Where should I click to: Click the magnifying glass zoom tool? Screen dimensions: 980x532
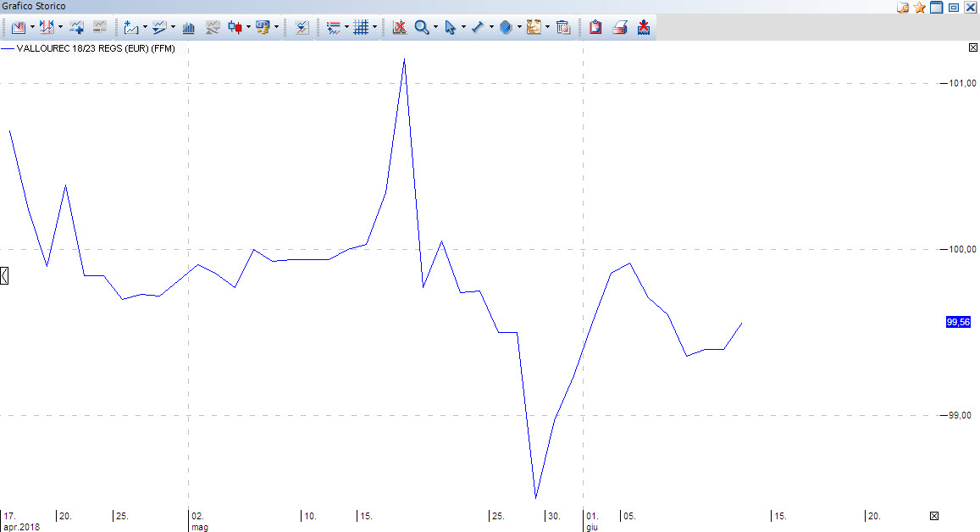tap(421, 27)
